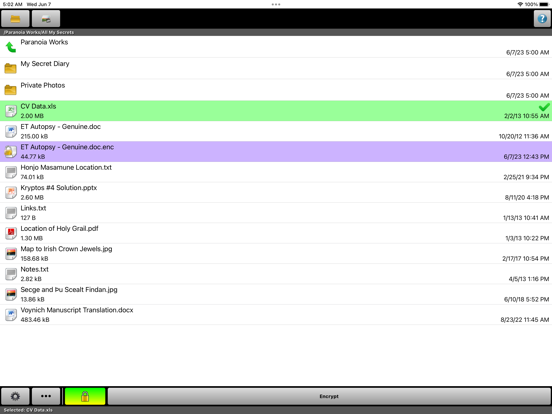Open the folder browser toolbar icon
552x414 pixels.
point(15,19)
